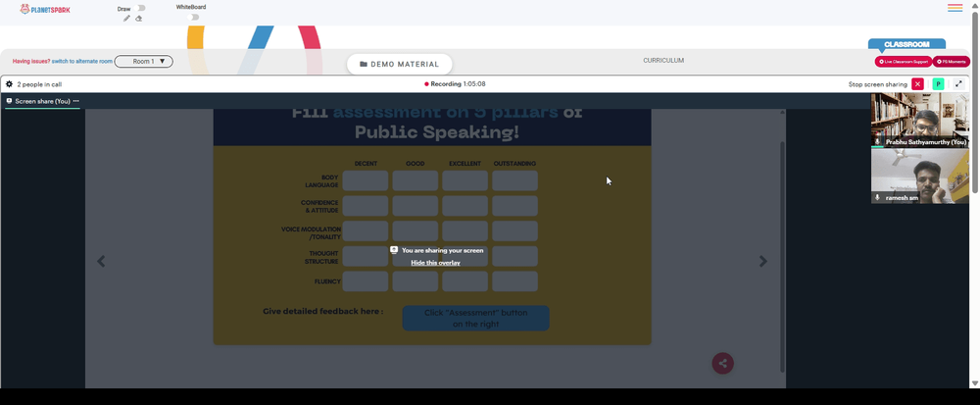
Task: Go to previous slide arrow
Action: pos(101,261)
